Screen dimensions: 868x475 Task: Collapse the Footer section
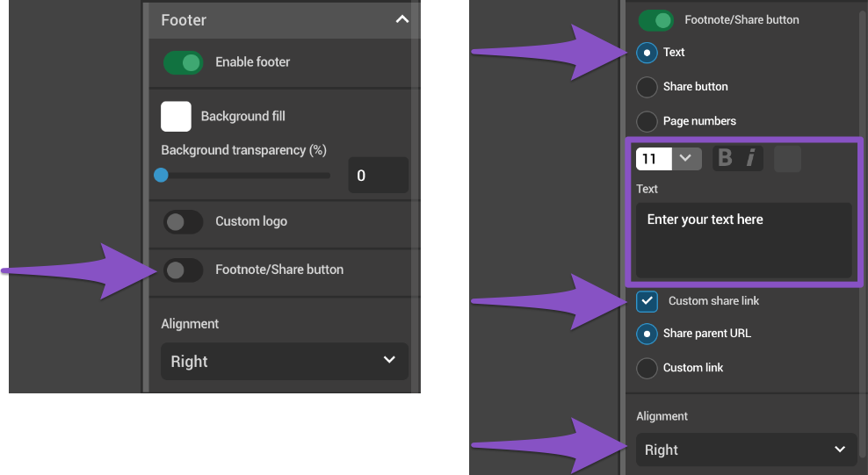(401, 19)
